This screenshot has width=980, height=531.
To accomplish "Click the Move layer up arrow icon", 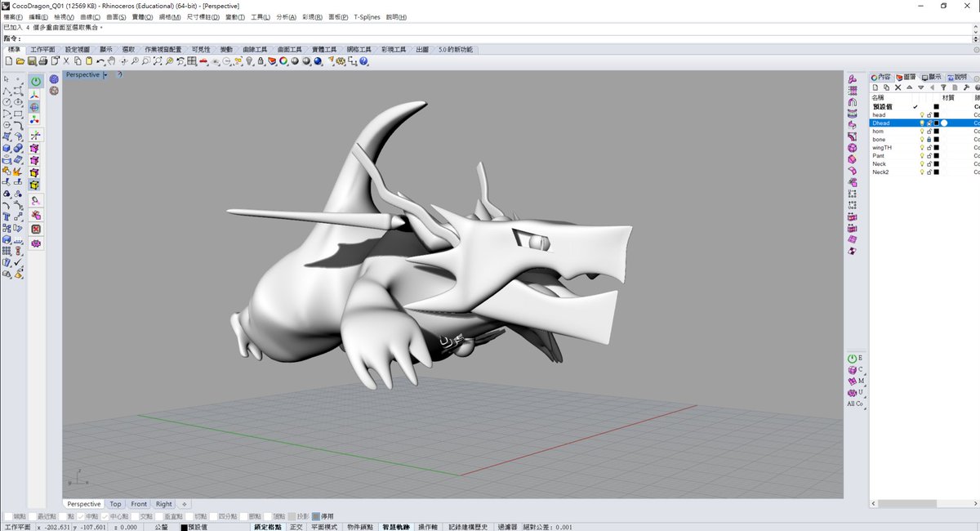I will pyautogui.click(x=910, y=87).
